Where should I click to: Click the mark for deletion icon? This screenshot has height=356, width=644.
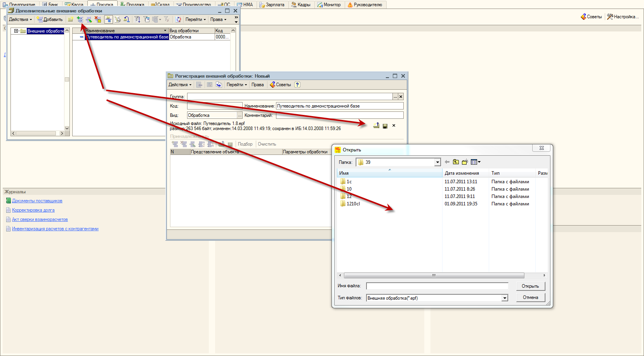click(98, 19)
